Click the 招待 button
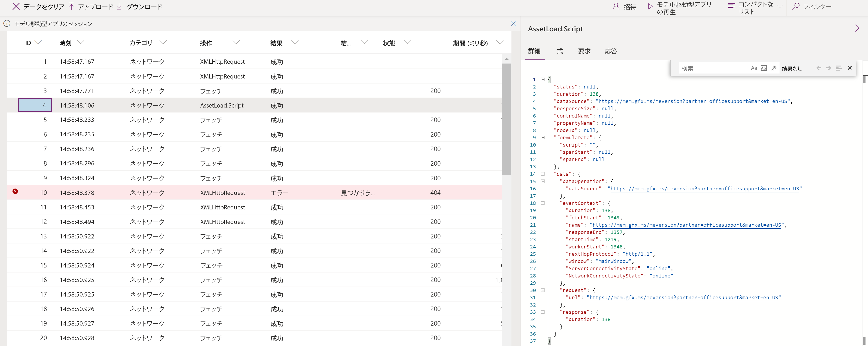This screenshot has width=868, height=346. click(625, 6)
